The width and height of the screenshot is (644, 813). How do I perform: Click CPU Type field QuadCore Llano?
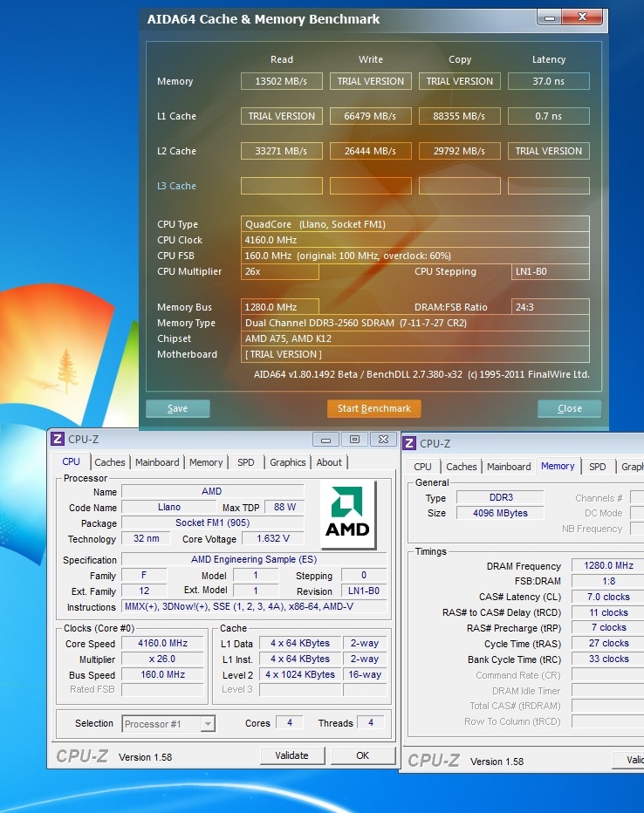(x=414, y=224)
